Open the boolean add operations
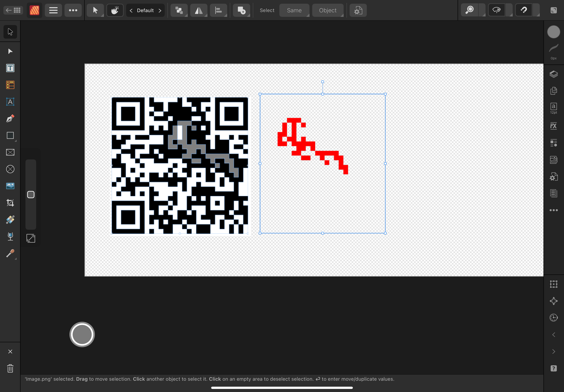The height and width of the screenshot is (392, 564). [x=241, y=10]
